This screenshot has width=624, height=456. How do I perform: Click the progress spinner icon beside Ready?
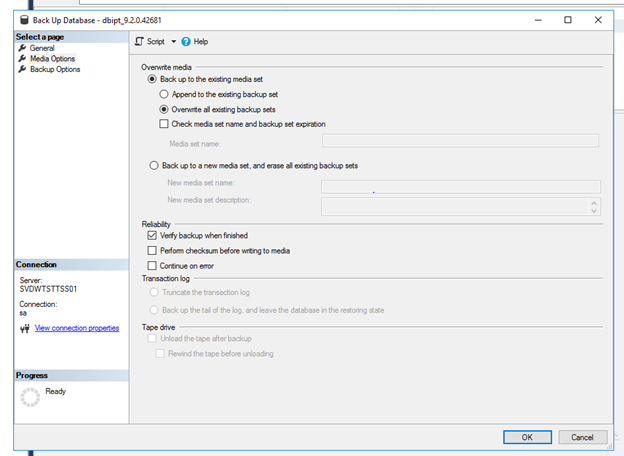coord(30,397)
